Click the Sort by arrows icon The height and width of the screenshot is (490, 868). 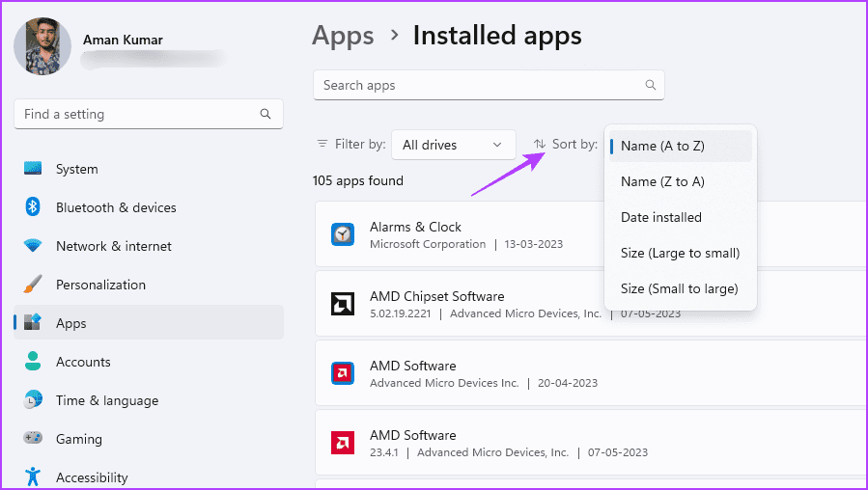point(540,145)
